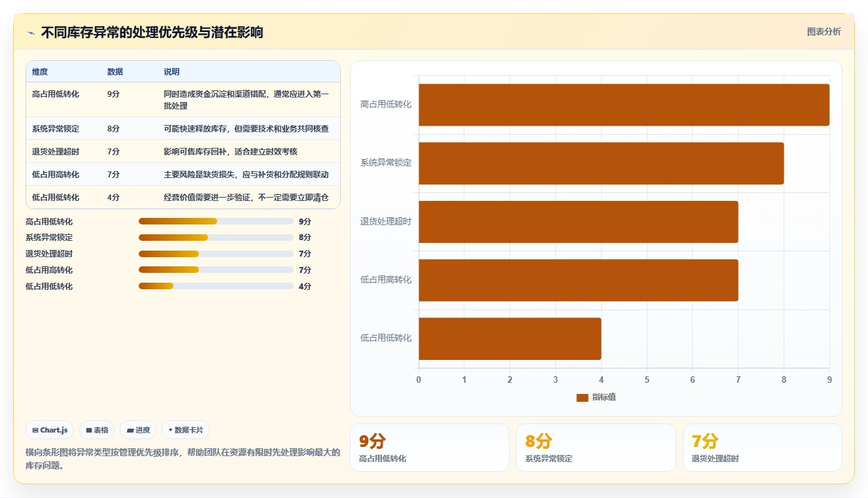Click the 维度 column header

tap(40, 72)
